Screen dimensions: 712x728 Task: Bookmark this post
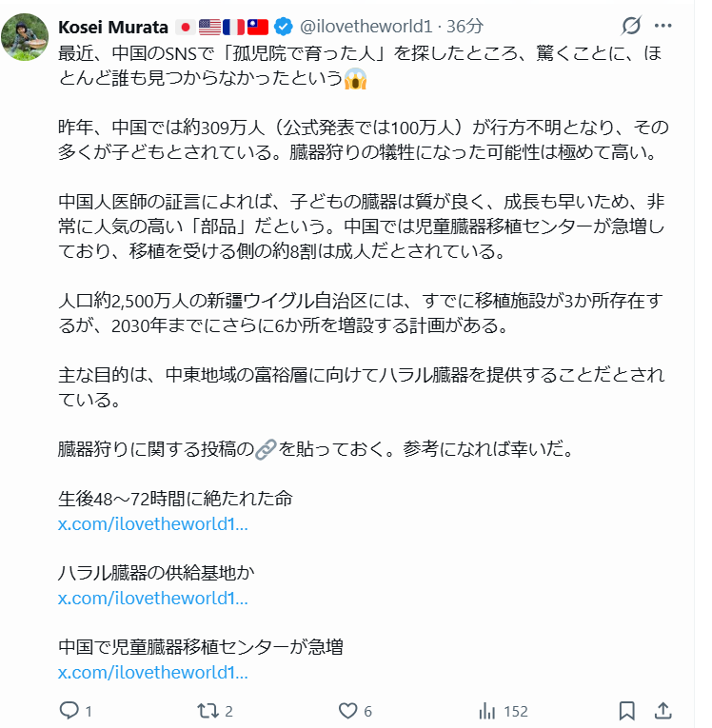pyautogui.click(x=626, y=711)
